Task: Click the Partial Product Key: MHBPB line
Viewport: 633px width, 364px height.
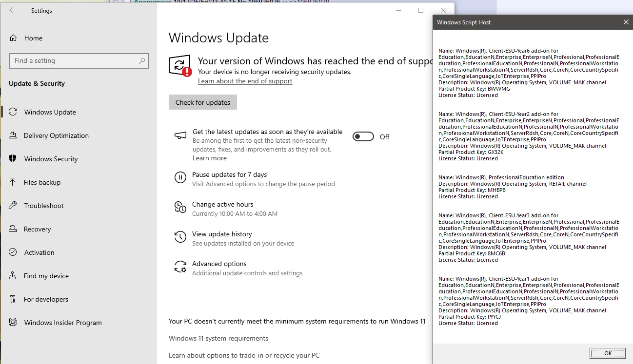Action: coord(472,190)
